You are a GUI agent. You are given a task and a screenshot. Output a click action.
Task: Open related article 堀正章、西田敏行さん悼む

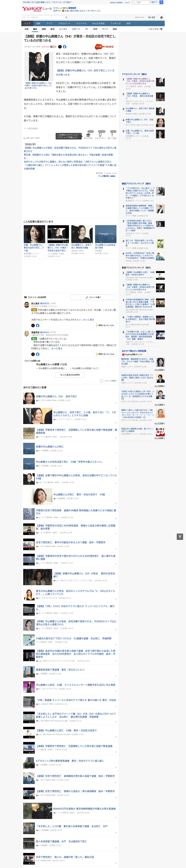coord(68,156)
